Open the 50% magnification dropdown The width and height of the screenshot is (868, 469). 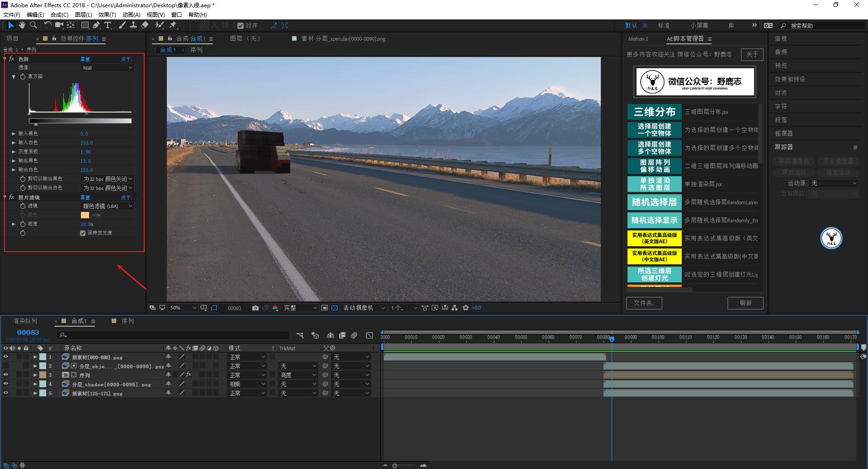coord(183,308)
